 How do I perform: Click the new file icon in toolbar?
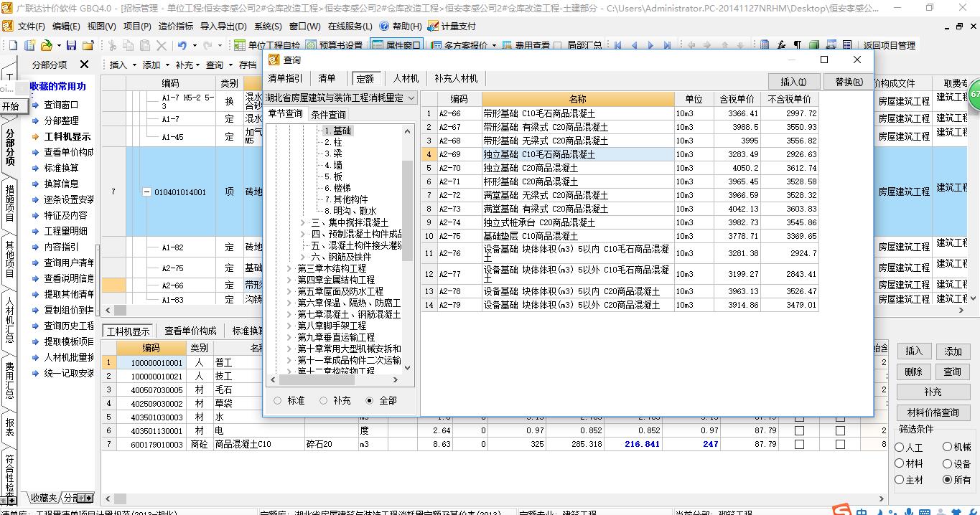click(x=12, y=45)
